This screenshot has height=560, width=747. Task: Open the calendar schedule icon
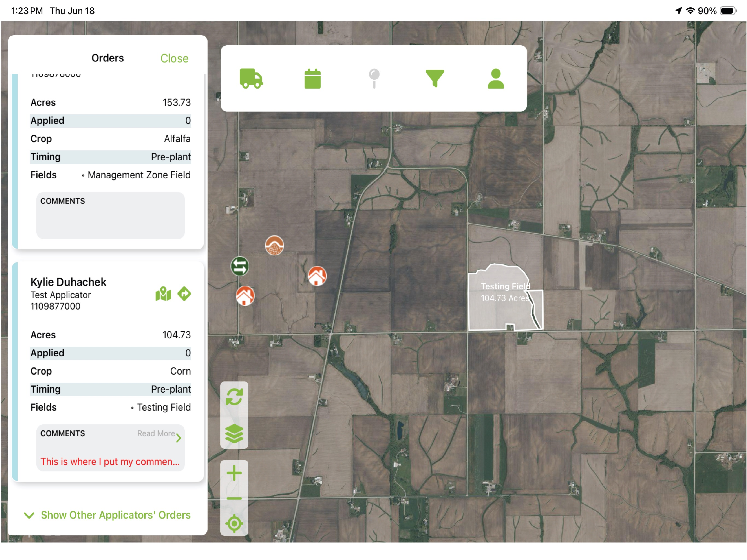coord(312,78)
